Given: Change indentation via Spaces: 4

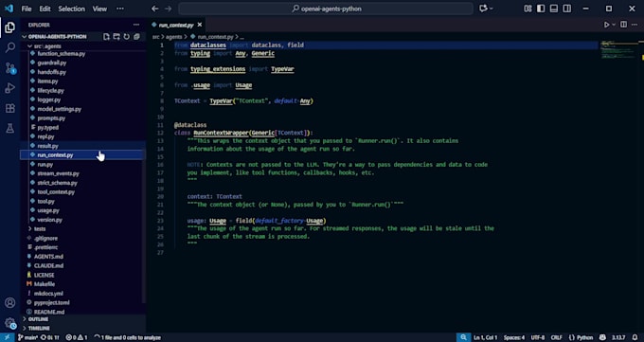Looking at the screenshot, I should [x=514, y=337].
